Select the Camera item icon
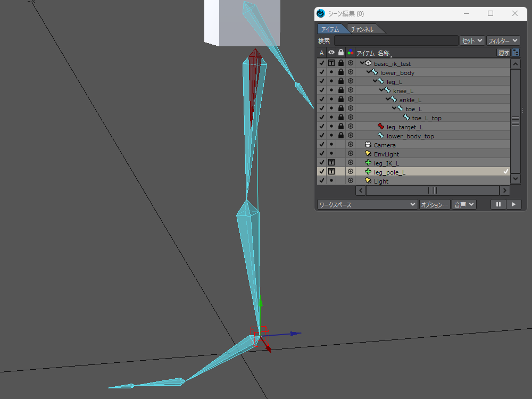Screen dimensions: 532x399 (x=368, y=145)
